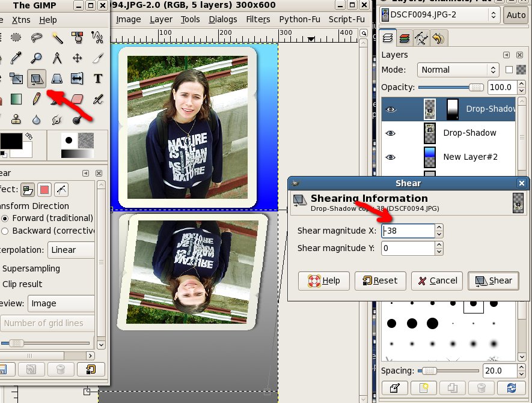Switch to the Undo History tab
This screenshot has width=532, height=403.
click(438, 38)
